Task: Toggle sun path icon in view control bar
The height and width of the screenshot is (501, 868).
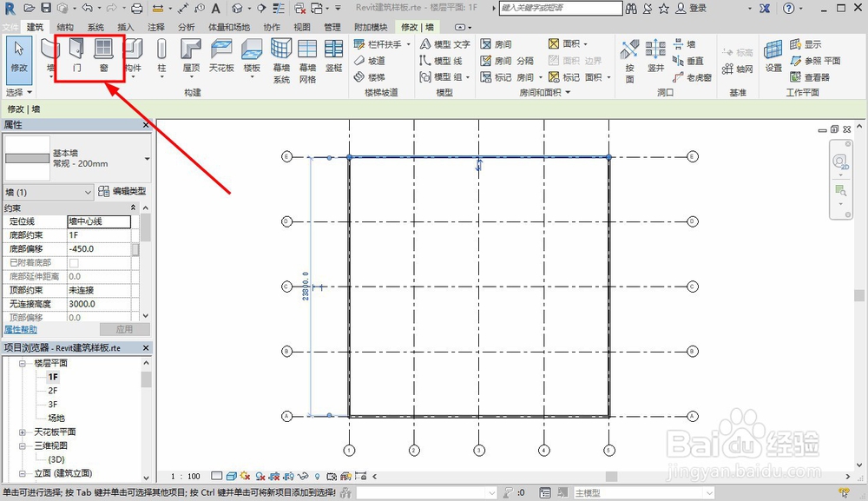Action: [x=246, y=476]
